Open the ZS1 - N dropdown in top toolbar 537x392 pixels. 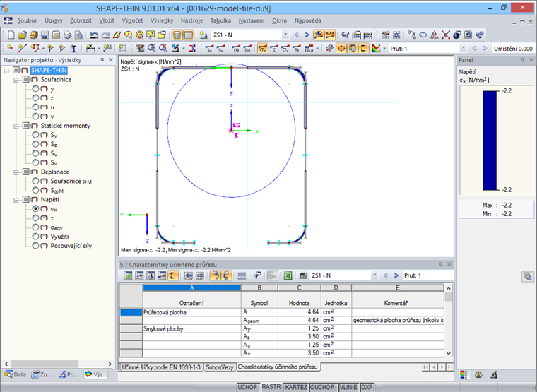click(x=285, y=35)
